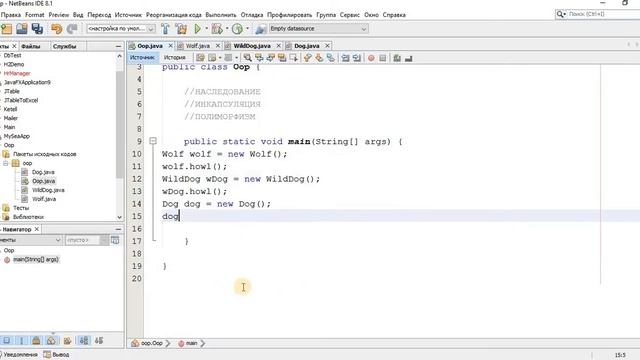Open the dropdown arrow next to Profile icon
The height and width of the screenshot is (360, 640).
pos(247,29)
